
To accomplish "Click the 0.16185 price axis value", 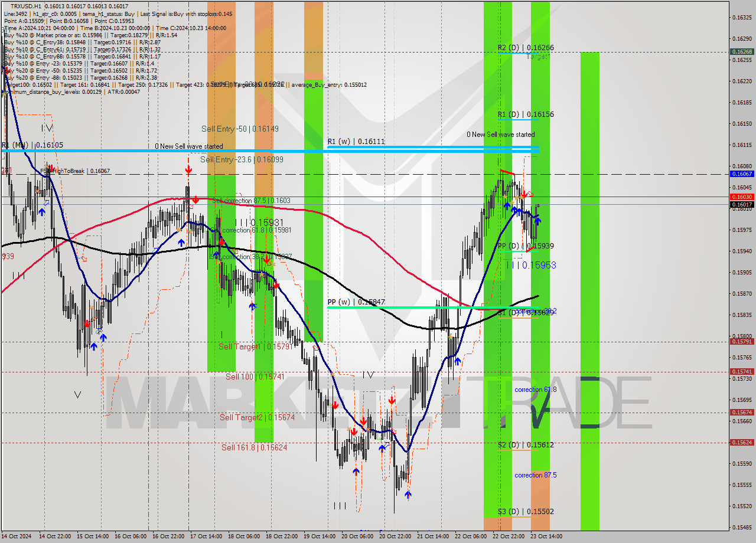I will (743, 102).
